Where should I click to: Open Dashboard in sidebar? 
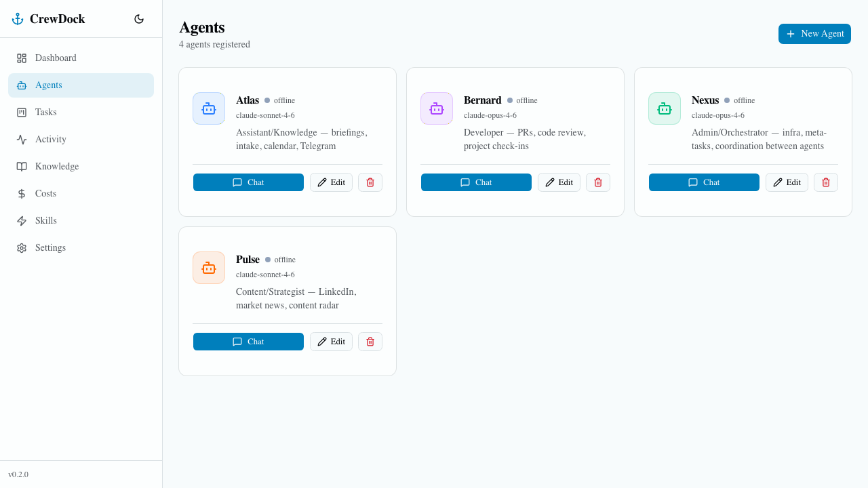coord(81,58)
